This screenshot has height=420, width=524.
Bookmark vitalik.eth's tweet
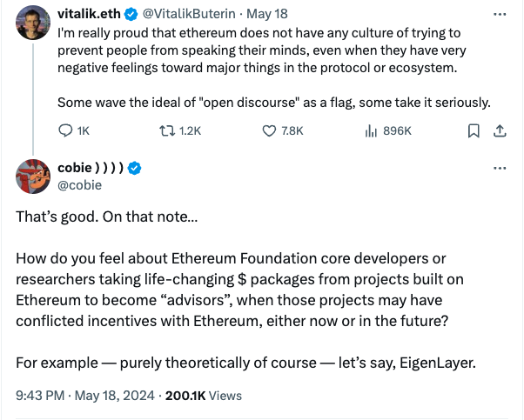(474, 130)
